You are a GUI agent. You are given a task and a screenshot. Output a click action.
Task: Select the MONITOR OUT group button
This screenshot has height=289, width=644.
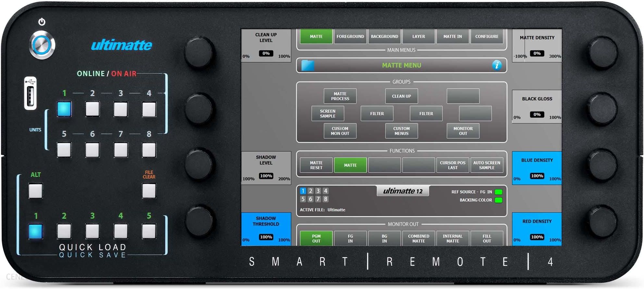[x=463, y=131]
